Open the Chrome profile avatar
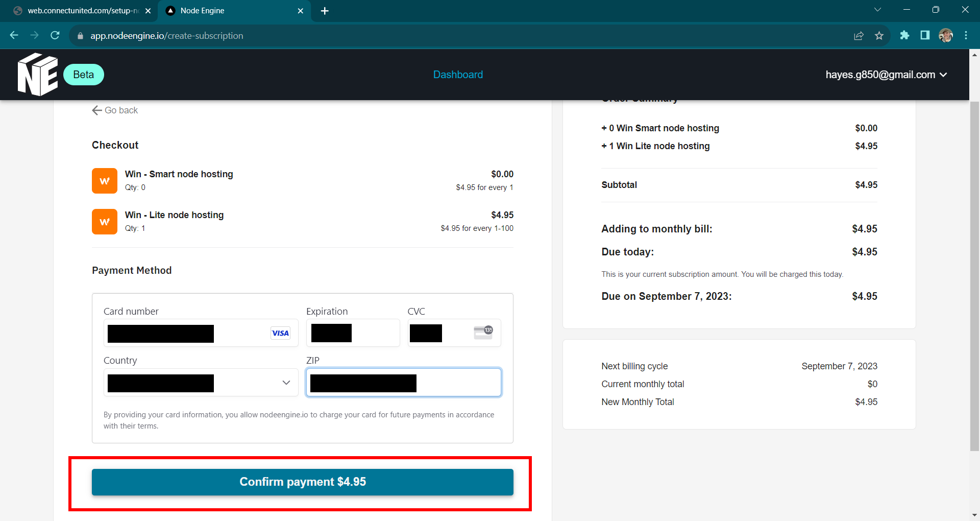980x521 pixels. [946, 35]
